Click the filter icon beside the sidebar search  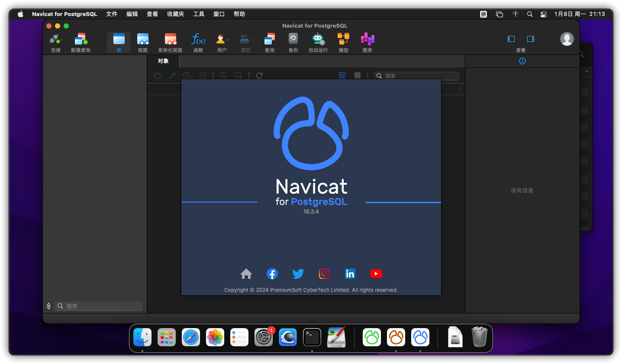click(48, 306)
